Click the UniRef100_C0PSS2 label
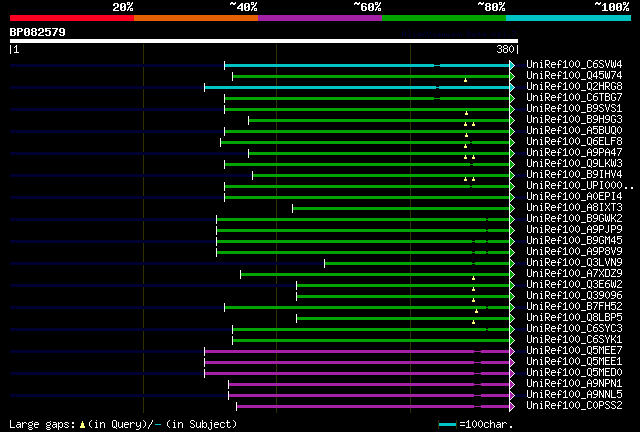Viewport: 640px width, 432px height. point(574,406)
